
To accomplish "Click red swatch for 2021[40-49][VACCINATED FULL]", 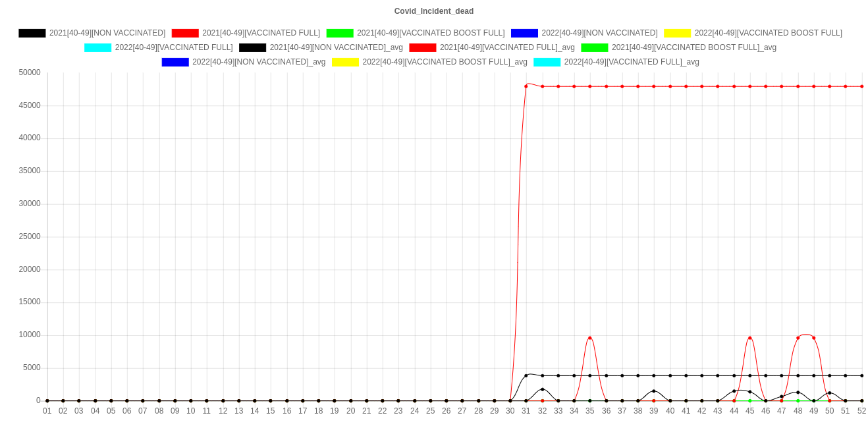I will pyautogui.click(x=184, y=33).
